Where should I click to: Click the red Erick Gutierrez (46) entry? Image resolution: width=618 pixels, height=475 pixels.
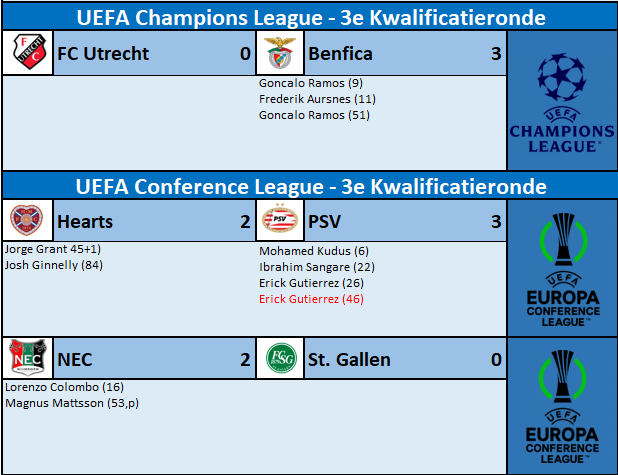coord(310,299)
